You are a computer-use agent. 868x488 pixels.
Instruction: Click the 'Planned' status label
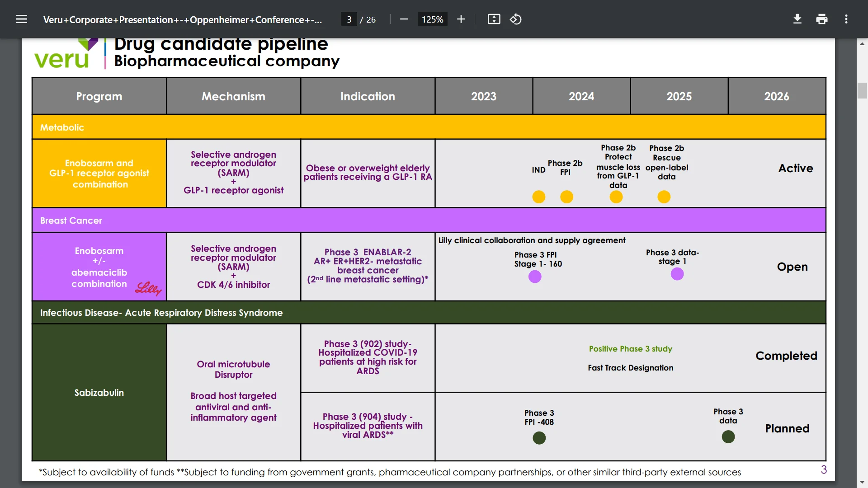pos(787,428)
